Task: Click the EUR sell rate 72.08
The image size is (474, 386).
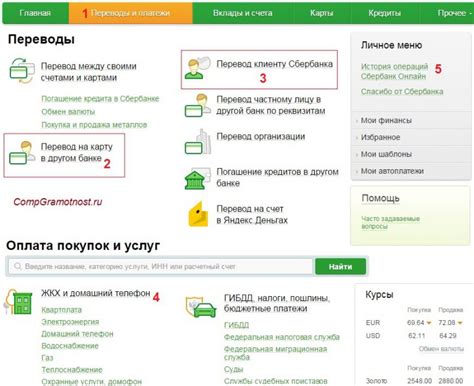Action: (x=447, y=323)
